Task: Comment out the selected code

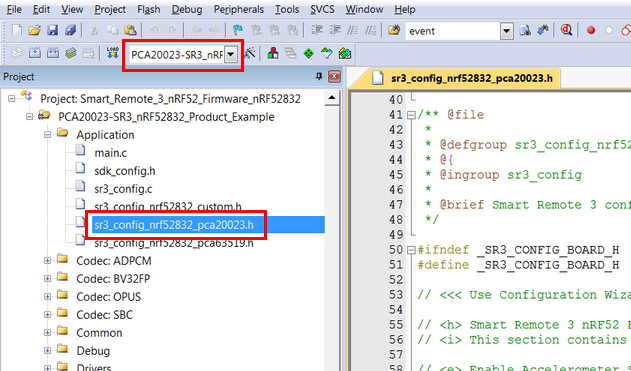Action: (x=353, y=30)
